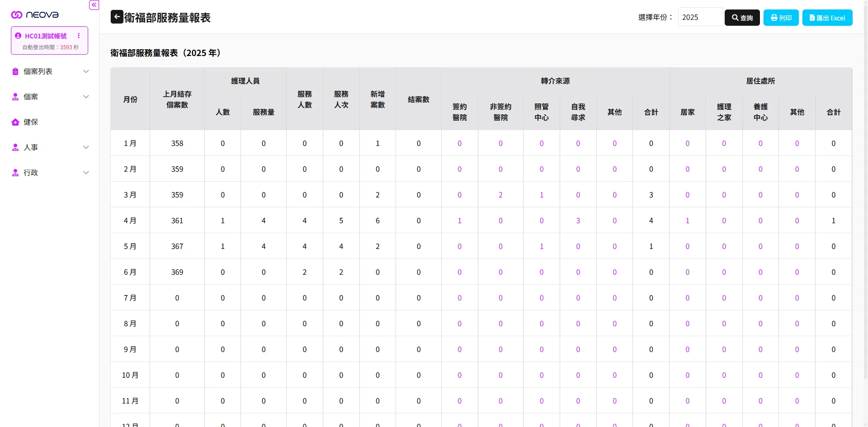The image size is (868, 427).
Task: Click the 列印 print button
Action: pos(781,18)
